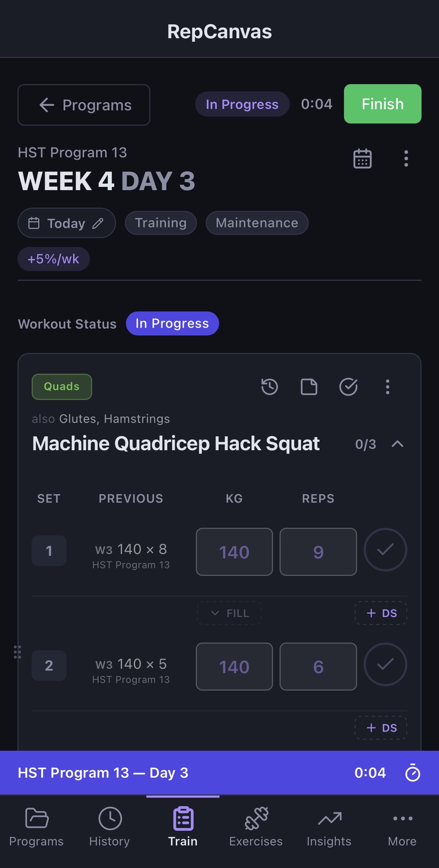Open exercise history icon on hack squat card
The width and height of the screenshot is (439, 868).
[x=269, y=387]
